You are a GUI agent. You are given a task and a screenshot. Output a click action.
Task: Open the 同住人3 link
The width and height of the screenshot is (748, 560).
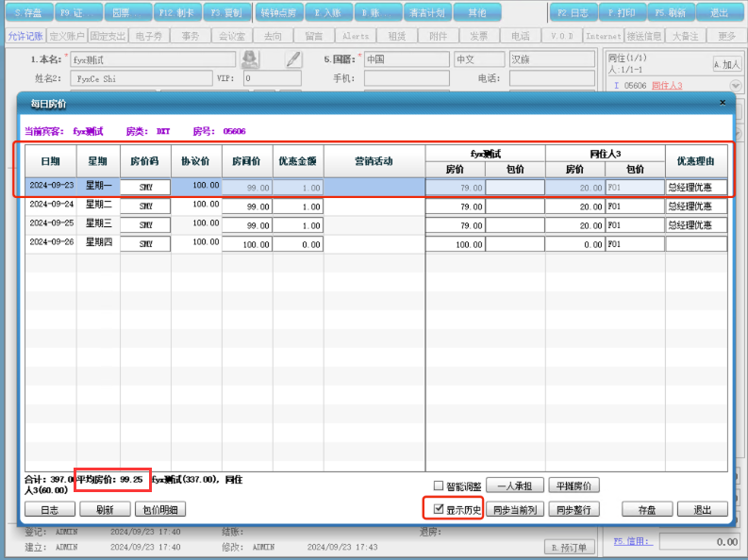tap(667, 85)
